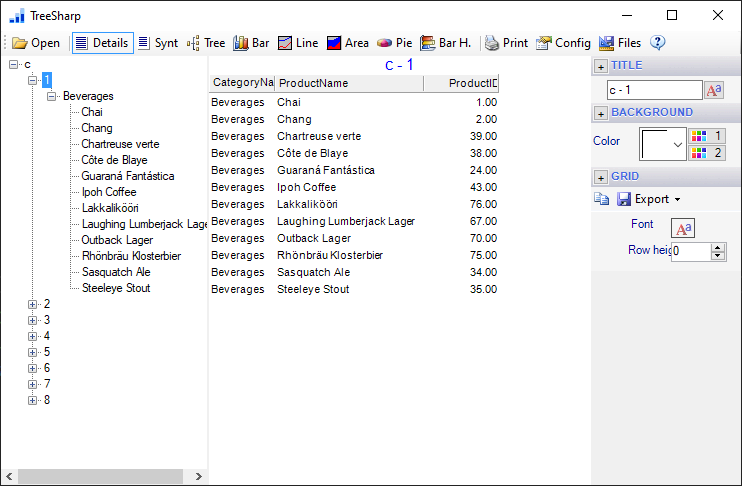
Task: Show the Bar chart view
Action: (x=251, y=43)
